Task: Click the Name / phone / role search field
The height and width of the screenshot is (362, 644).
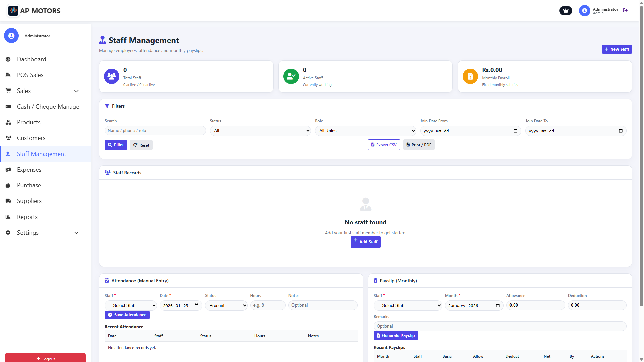Action: tap(155, 131)
